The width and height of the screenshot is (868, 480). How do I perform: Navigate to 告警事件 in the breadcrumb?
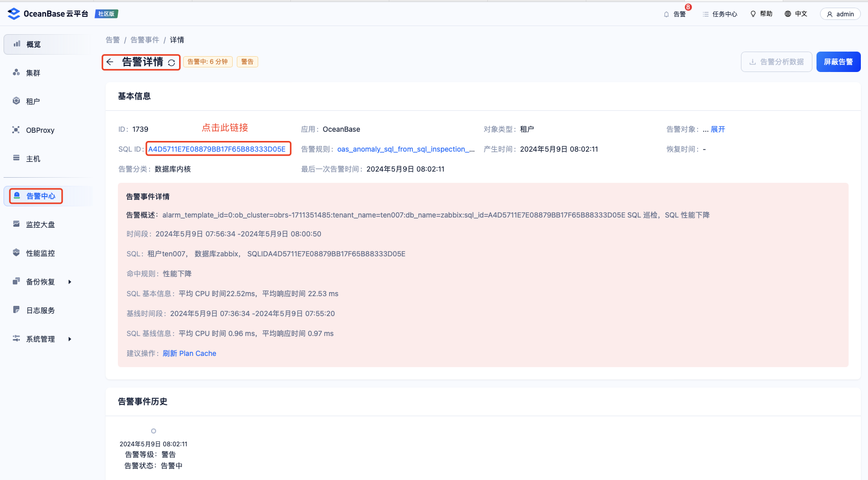144,39
